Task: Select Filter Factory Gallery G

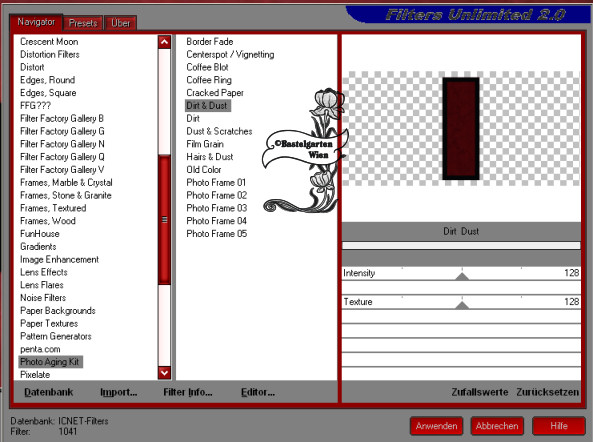Action: click(x=62, y=131)
